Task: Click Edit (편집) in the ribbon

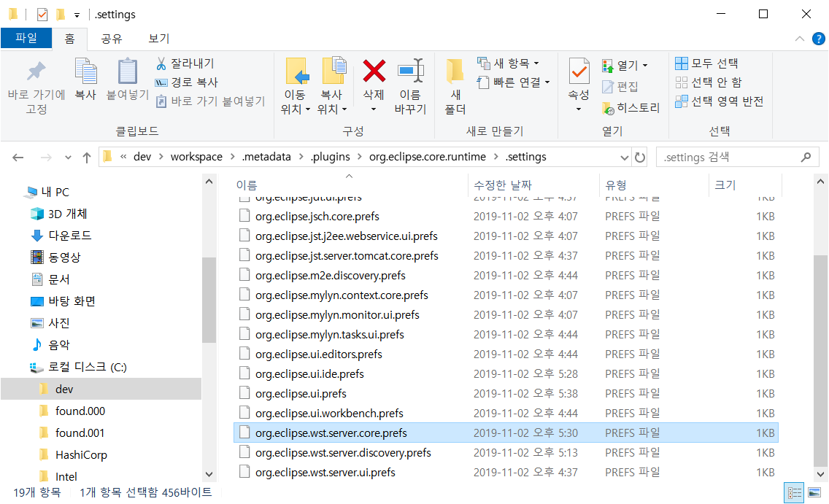Action: [x=620, y=86]
